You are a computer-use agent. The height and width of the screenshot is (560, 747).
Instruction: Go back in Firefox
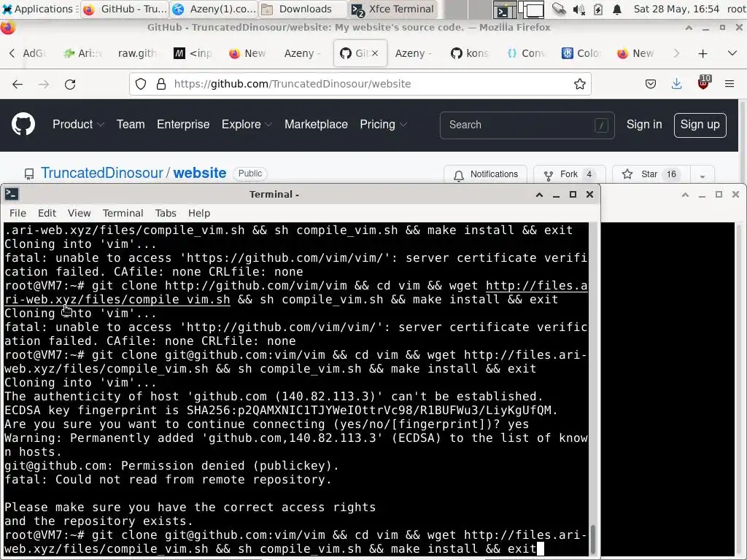[18, 85]
